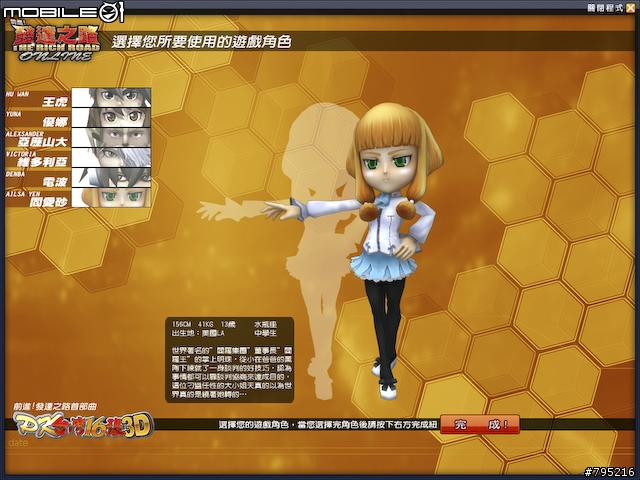Select 電波 (Denba) portrait
Screen dimensions: 640x480
point(111,178)
